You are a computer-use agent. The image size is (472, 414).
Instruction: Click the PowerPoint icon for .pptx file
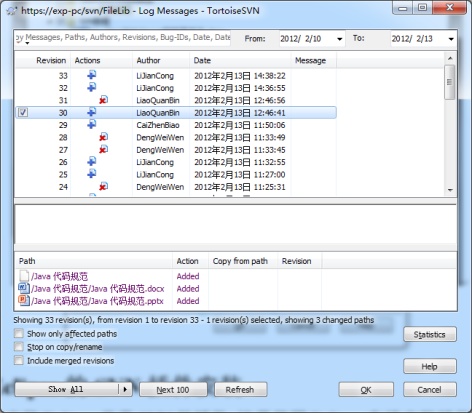[x=24, y=300]
